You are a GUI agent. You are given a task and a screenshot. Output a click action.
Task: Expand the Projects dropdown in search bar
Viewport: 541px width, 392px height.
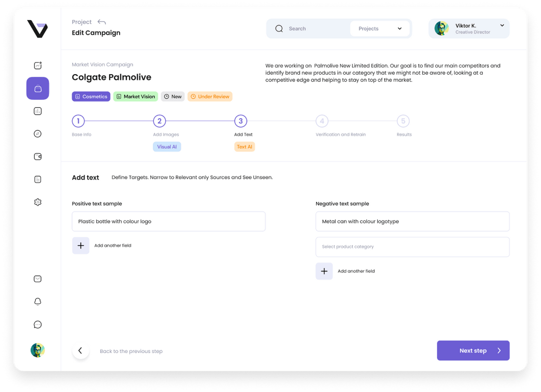pos(380,29)
